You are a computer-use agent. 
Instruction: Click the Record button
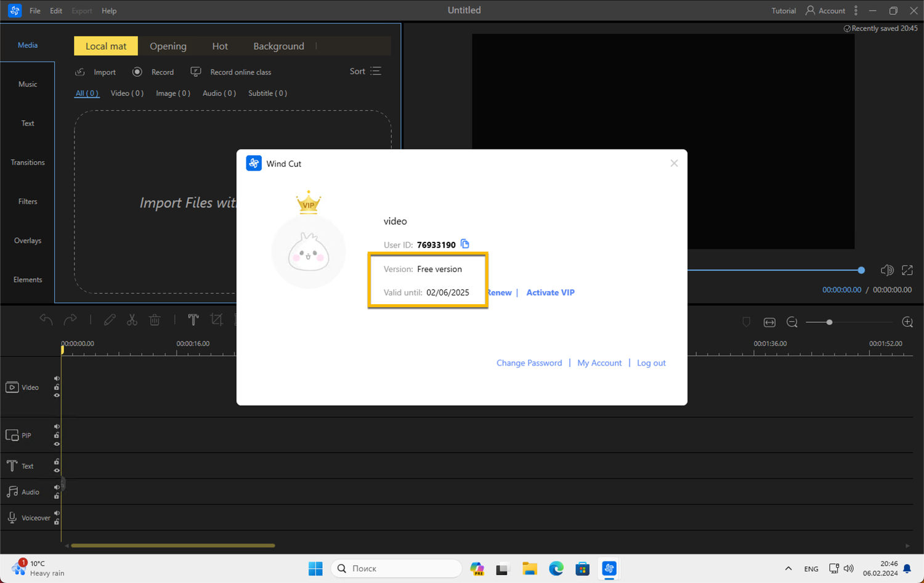pos(153,72)
